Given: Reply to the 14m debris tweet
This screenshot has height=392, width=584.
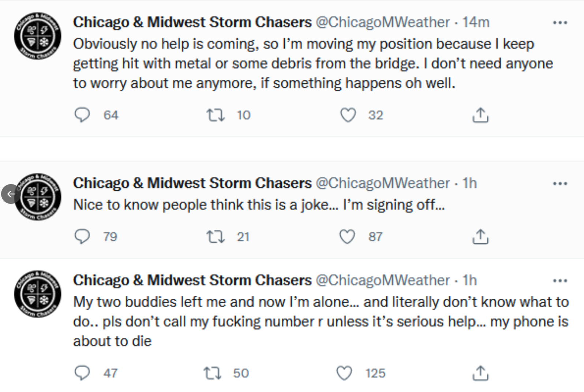Looking at the screenshot, I should coord(82,115).
